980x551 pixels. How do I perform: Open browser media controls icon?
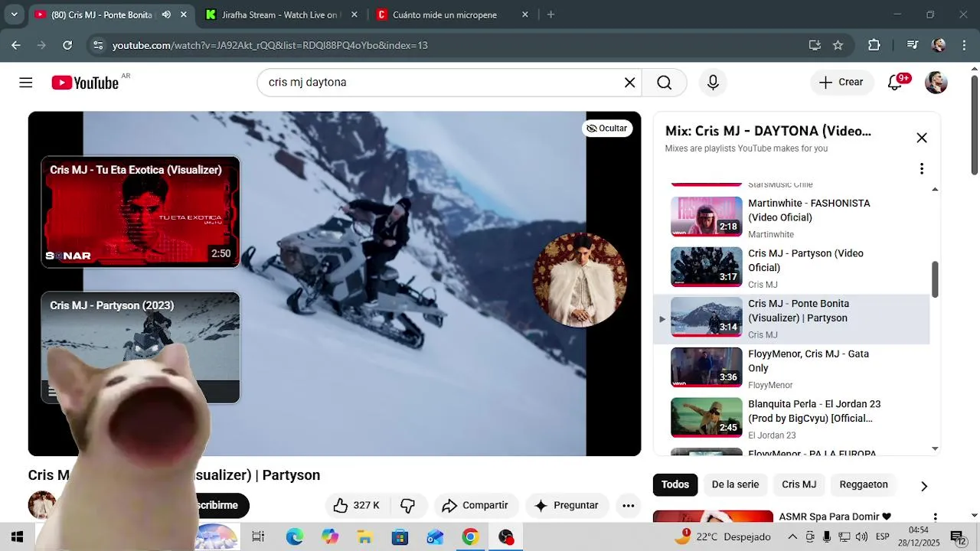pos(912,45)
